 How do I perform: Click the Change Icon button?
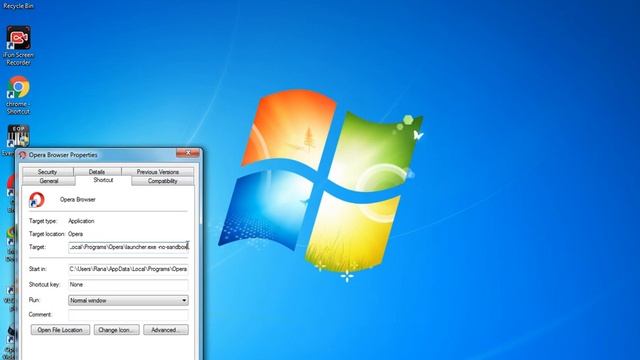click(116, 330)
